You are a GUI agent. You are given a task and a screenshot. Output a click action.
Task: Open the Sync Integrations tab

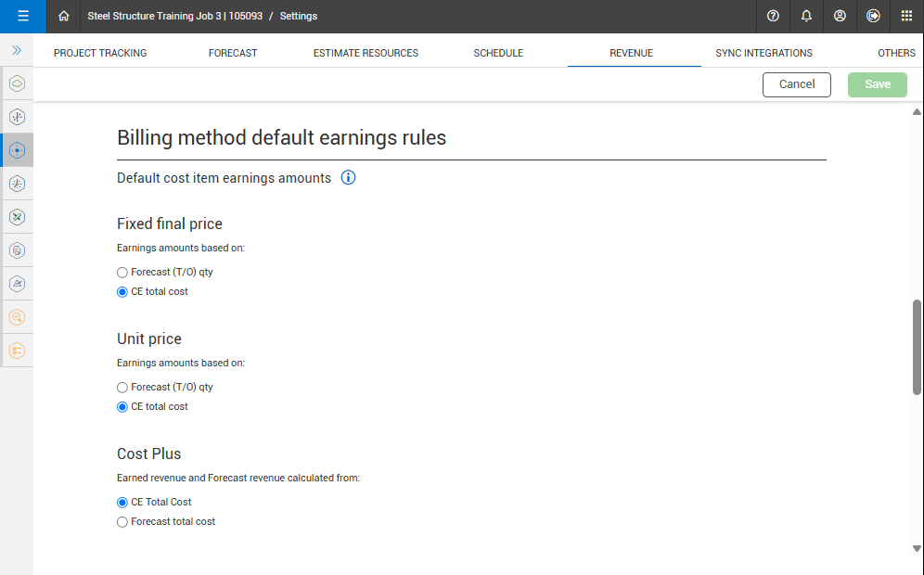click(x=764, y=53)
